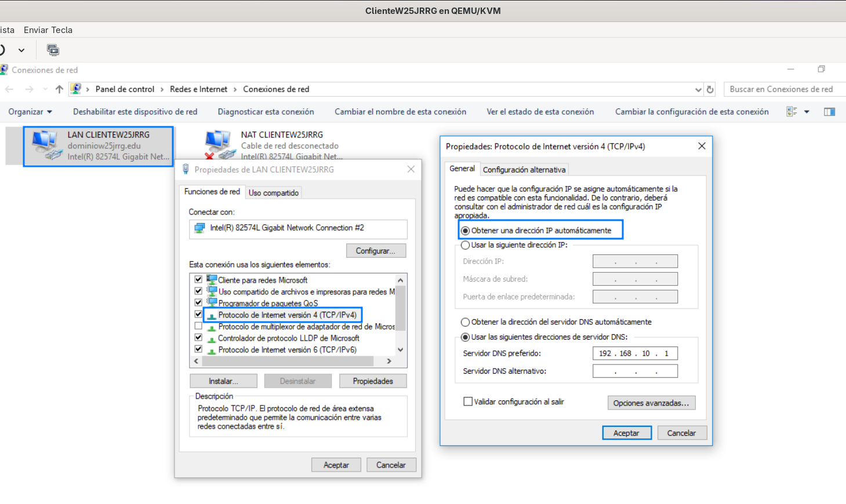846x504 pixels.
Task: Change view layout icon in toolbar
Action: (791, 112)
